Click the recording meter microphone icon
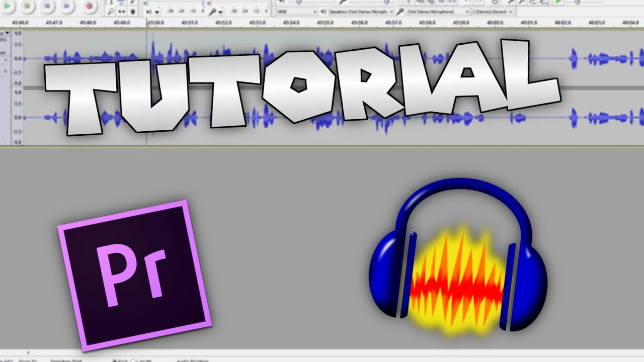The width and height of the screenshot is (644, 362). (213, 11)
